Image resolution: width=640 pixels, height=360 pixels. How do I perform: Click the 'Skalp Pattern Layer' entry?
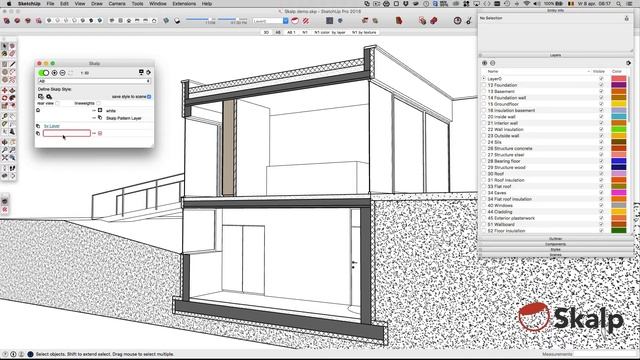(124, 118)
